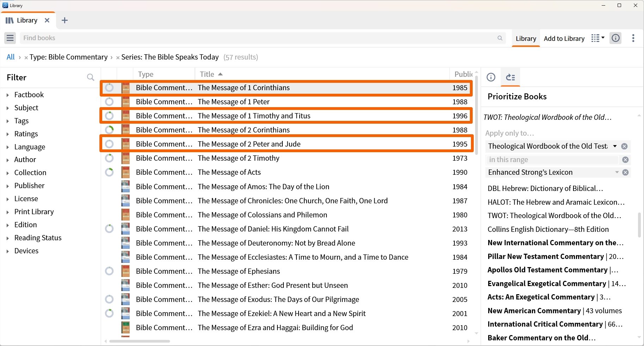The height and width of the screenshot is (346, 644).
Task: Click reading progress circle for 2 Corinthians
Action: coord(109,130)
